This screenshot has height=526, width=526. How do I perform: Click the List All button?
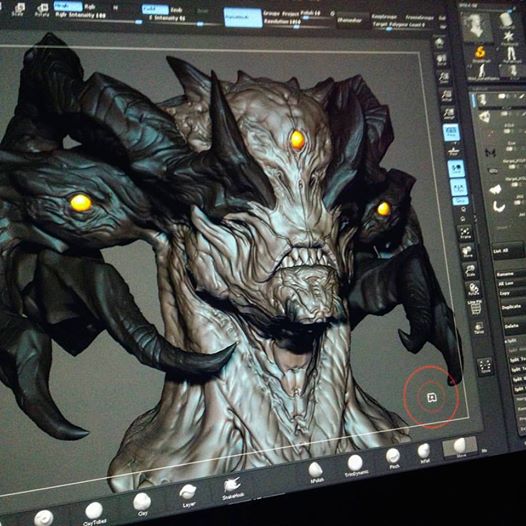pos(508,251)
